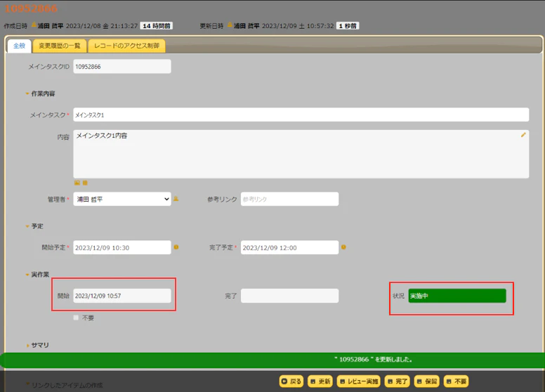This screenshot has width=545, height=392.
Task: Open the 管理者 dropdown
Action: [122, 199]
